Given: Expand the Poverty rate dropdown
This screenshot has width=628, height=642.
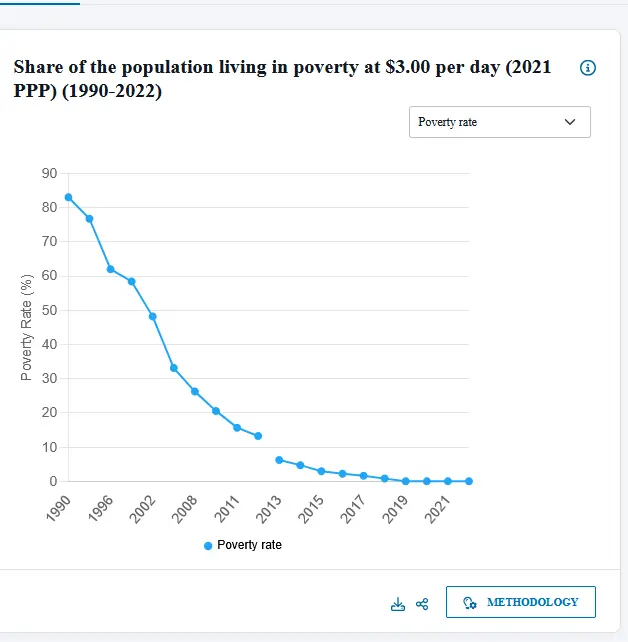Looking at the screenshot, I should (x=499, y=122).
